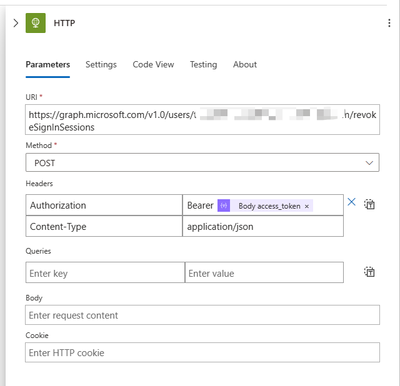Focus the Queries key field
The image size is (400, 386).
click(105, 272)
